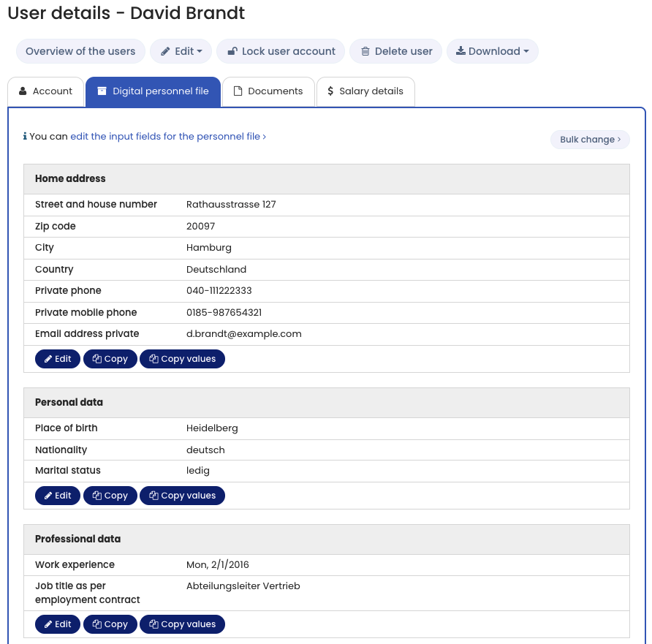Screen dimensions: 652x644
Task: Switch to the Account tab
Action: 45,91
